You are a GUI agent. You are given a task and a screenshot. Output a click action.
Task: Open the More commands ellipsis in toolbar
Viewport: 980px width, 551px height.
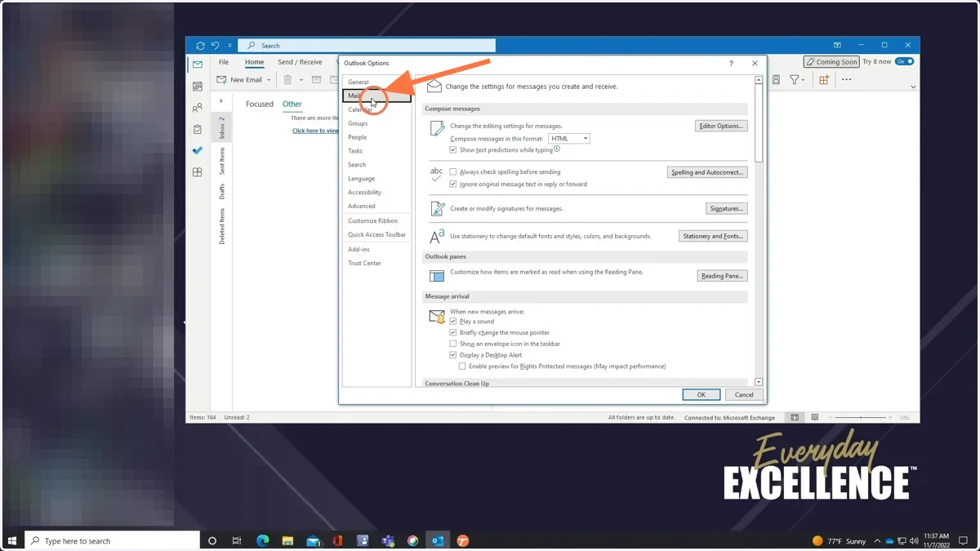coord(847,80)
